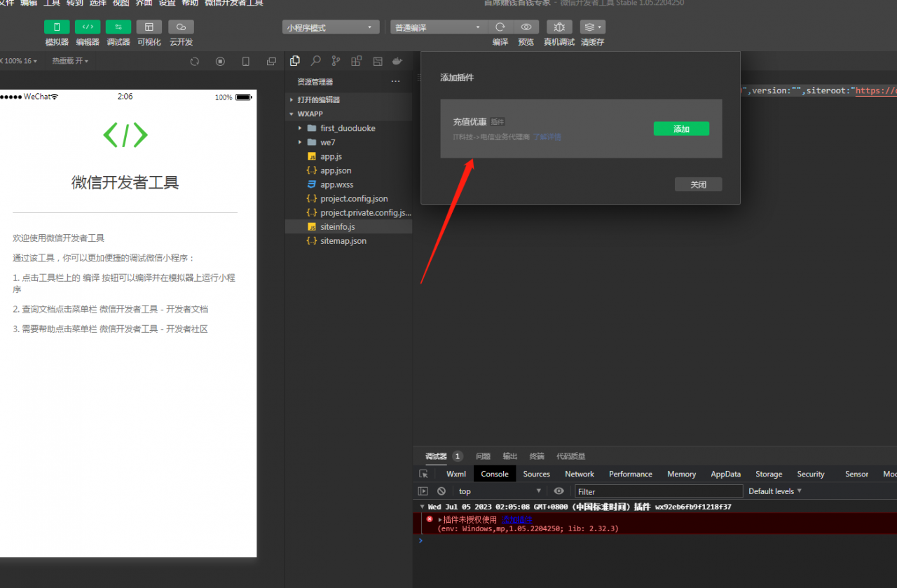Expand the 打开的编辑器 section
This screenshot has height=588, width=897.
click(x=348, y=100)
